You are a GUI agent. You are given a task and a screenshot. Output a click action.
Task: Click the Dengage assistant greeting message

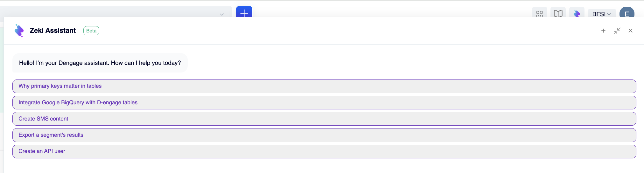tap(100, 63)
